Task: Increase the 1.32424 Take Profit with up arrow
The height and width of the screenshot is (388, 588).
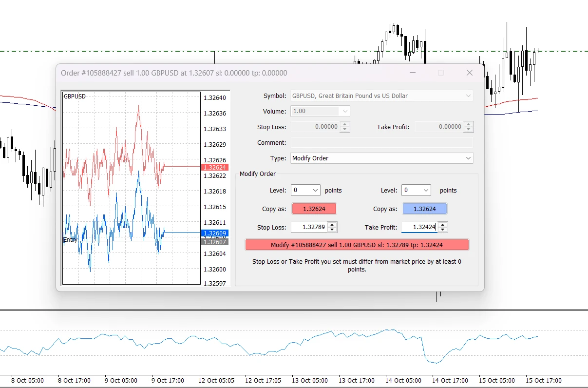Action: [442, 224]
